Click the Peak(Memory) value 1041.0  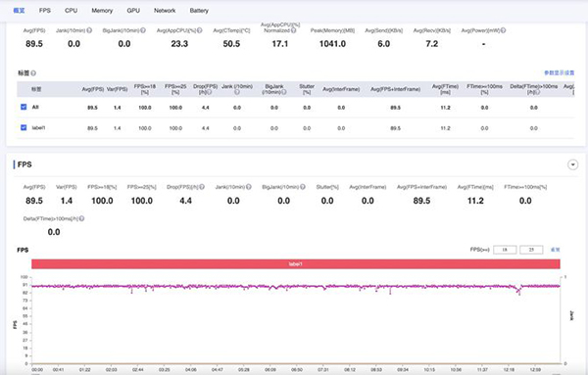pos(332,44)
